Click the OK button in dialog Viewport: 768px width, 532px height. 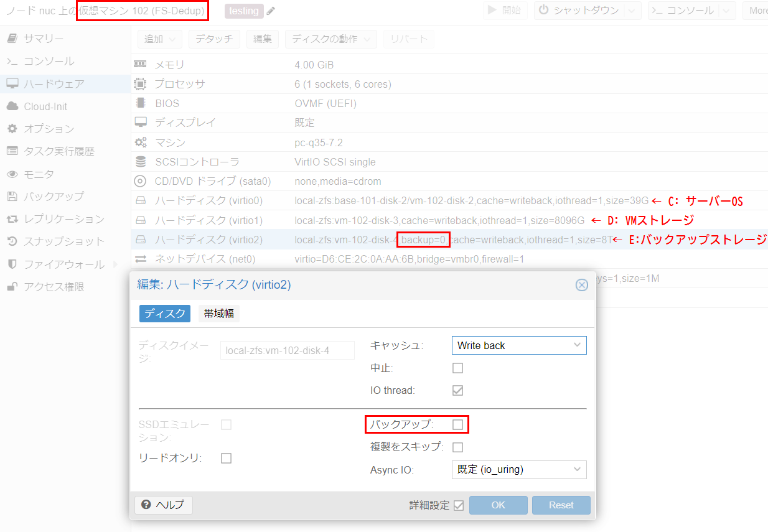click(x=499, y=505)
